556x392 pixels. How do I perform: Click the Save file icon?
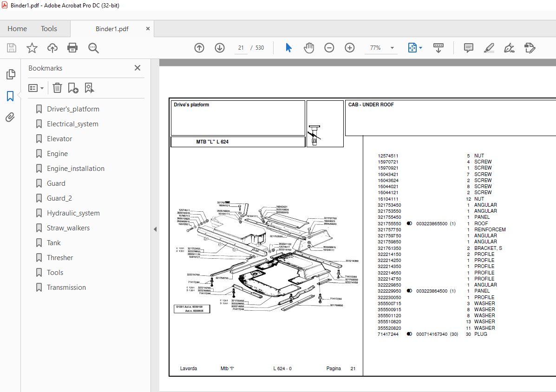coord(12,48)
